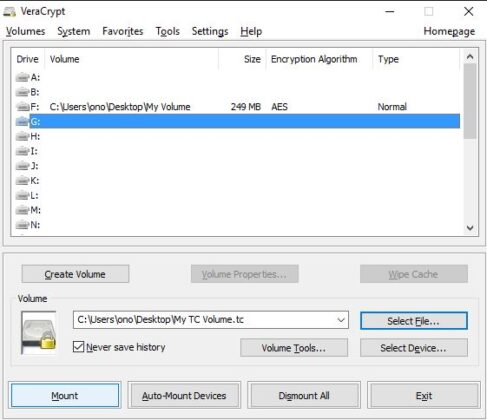
Task: Click the drive icon for M:
Action: point(22,210)
